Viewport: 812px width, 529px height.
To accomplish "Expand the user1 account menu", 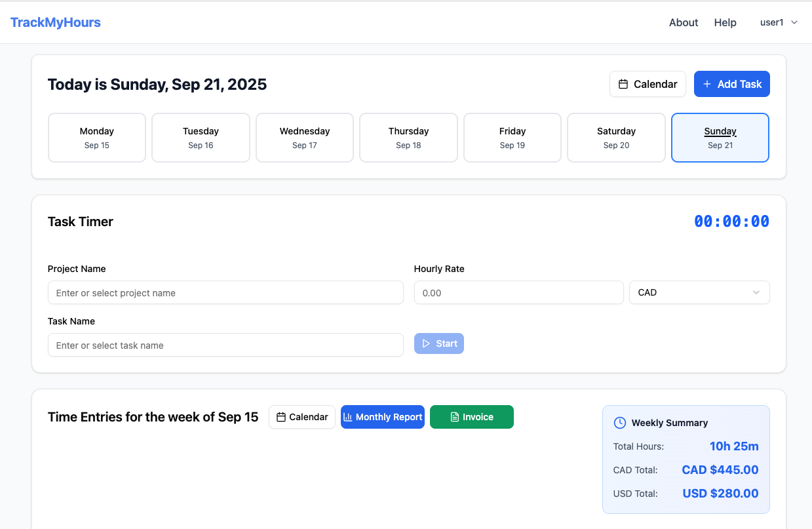I will point(779,22).
